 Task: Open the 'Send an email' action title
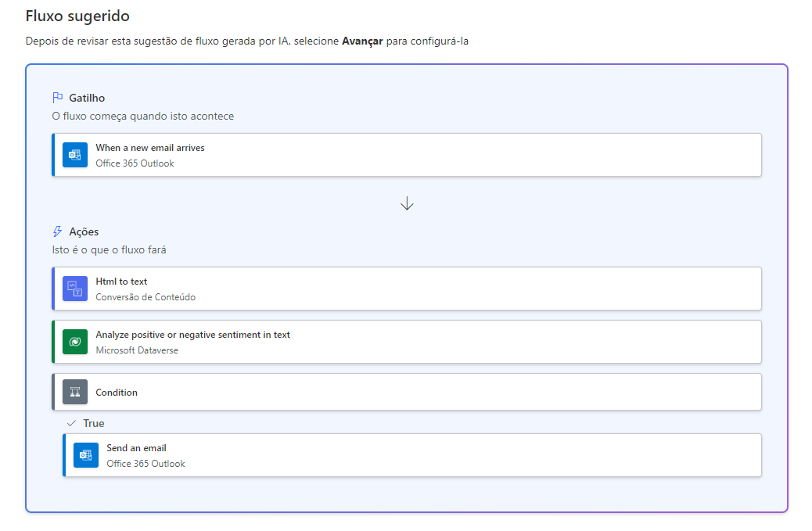(136, 448)
